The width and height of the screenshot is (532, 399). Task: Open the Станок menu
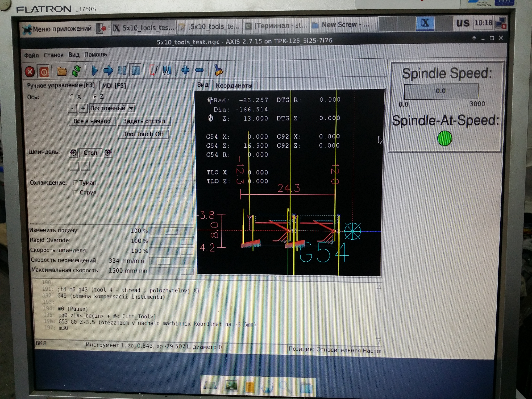[x=53, y=55]
